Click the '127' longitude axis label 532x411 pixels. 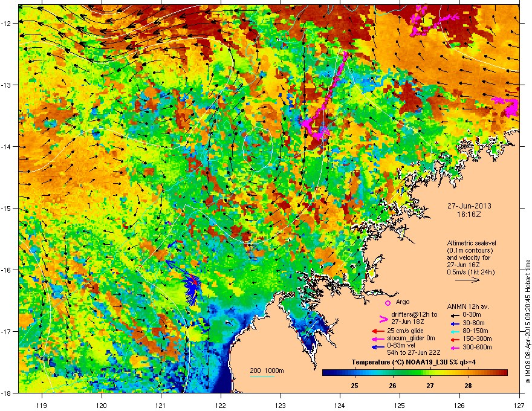tap(519, 405)
